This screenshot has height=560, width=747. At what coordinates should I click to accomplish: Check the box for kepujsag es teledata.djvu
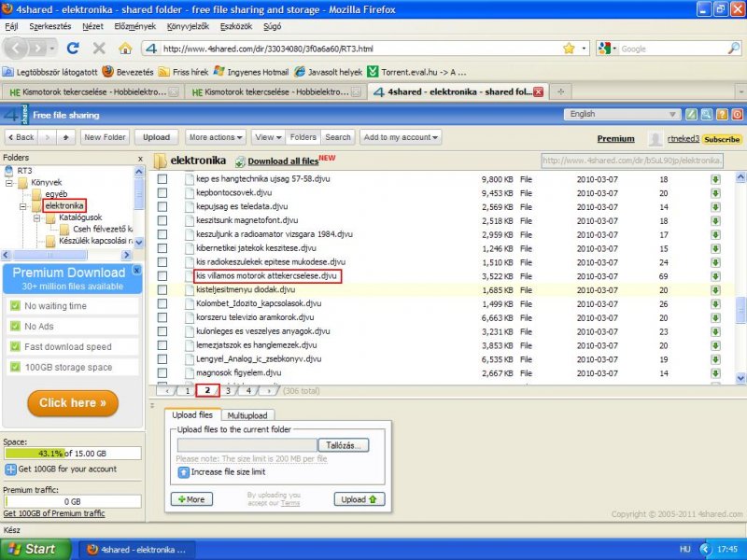tap(162, 206)
